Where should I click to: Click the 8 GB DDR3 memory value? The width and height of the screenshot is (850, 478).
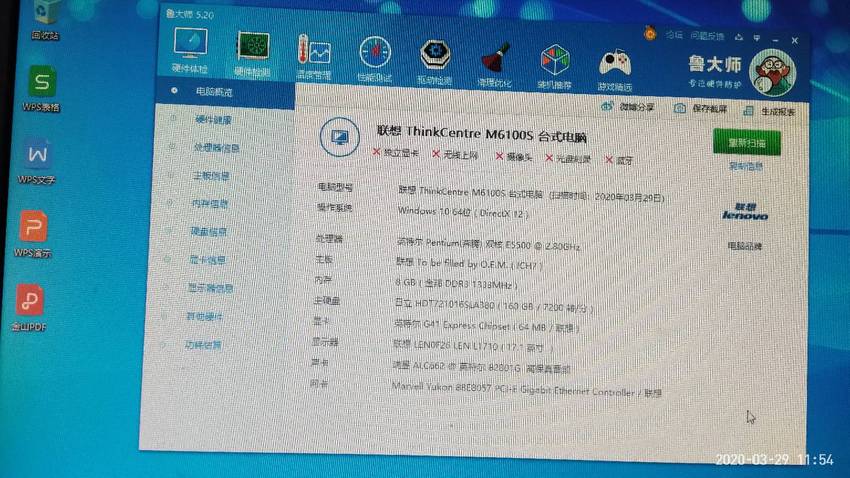pos(456,283)
